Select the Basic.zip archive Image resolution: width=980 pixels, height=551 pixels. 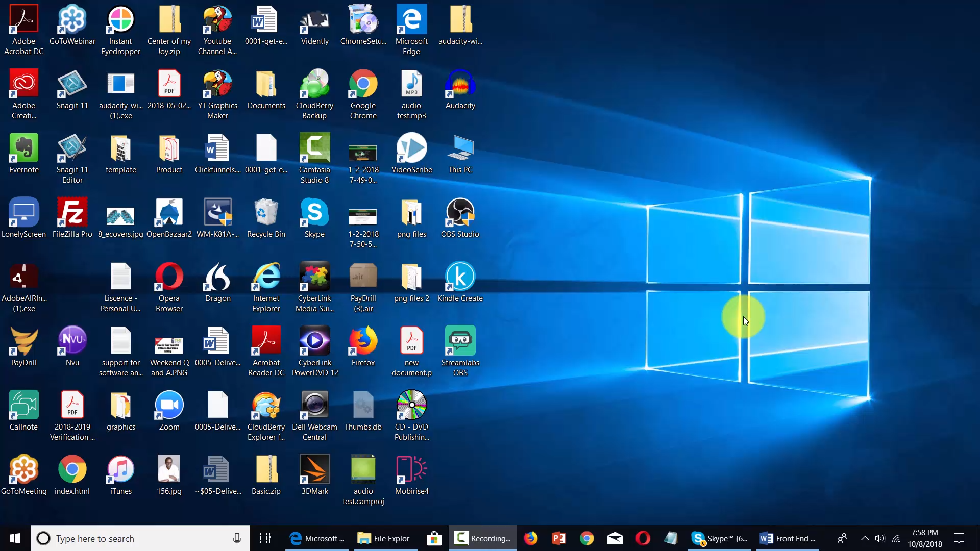tap(266, 474)
